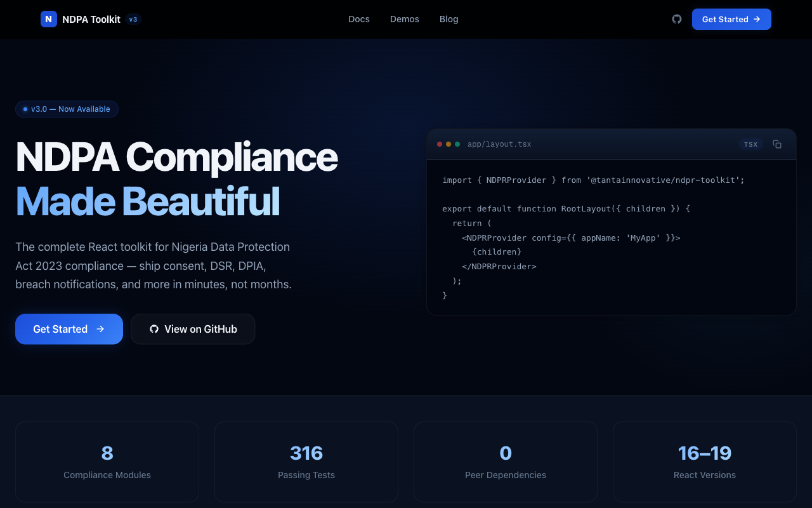
Task: Copy code with the copy icon
Action: click(x=777, y=144)
